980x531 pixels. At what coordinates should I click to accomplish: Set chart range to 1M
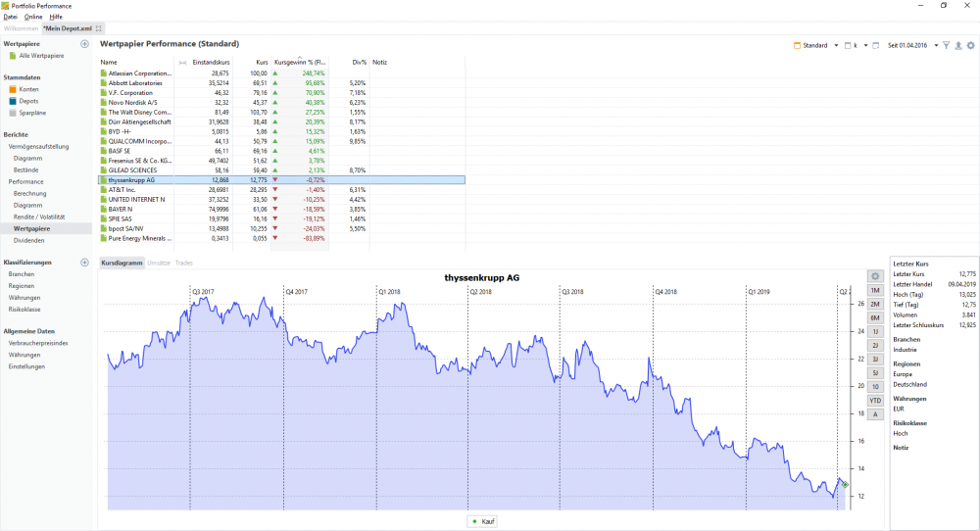[x=875, y=291]
